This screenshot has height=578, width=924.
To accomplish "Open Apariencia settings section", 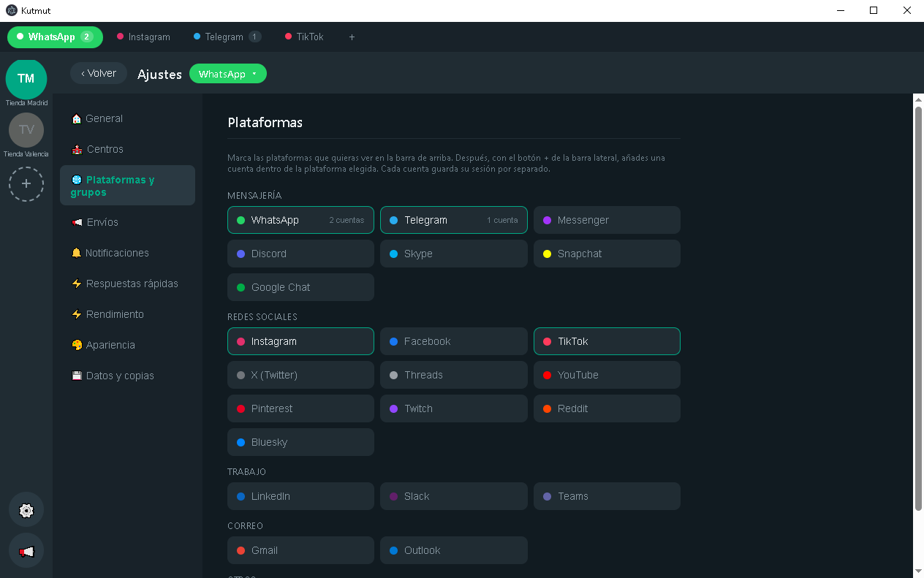I will click(127, 345).
